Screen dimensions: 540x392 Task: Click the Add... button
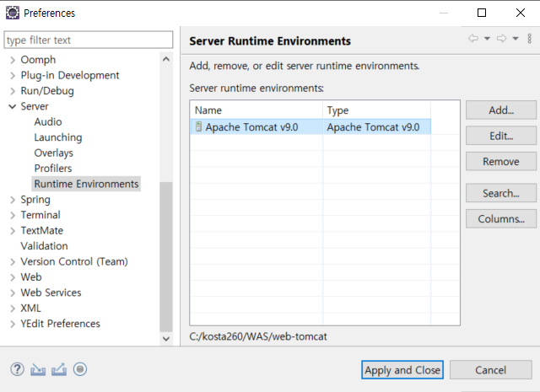coord(501,110)
